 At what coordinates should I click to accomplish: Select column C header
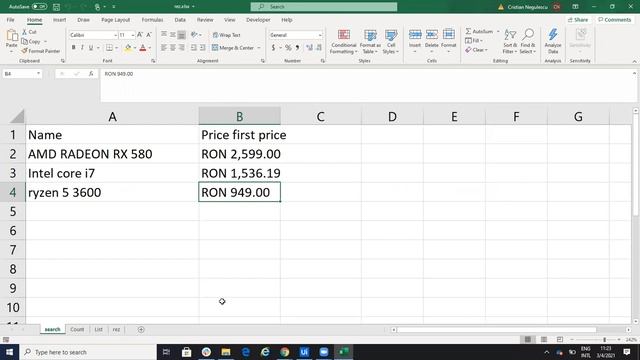[320, 117]
